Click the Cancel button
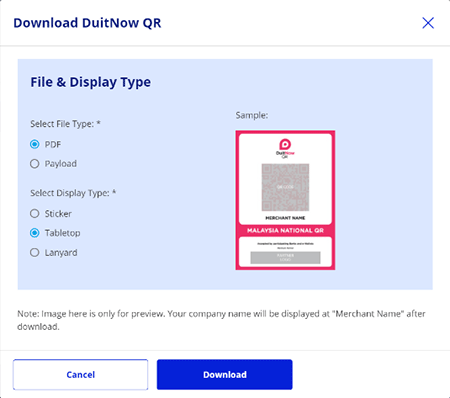Viewport: 450px width, 398px height. point(80,374)
